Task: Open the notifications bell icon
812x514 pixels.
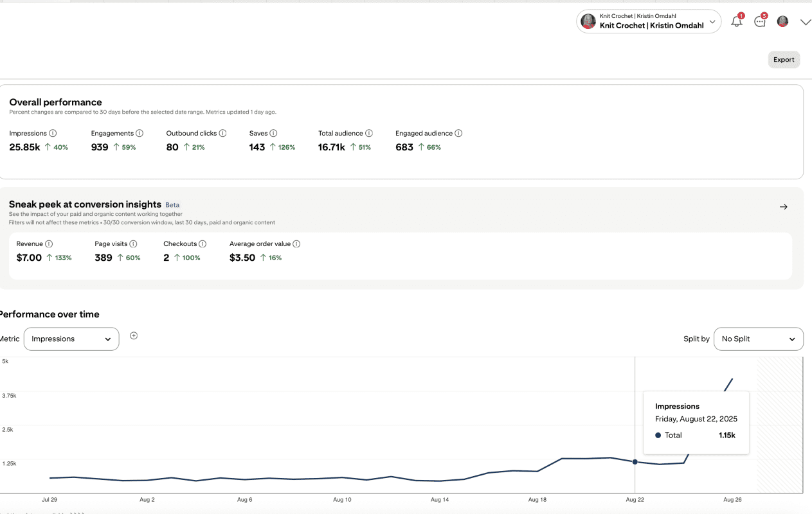Action: pyautogui.click(x=737, y=22)
